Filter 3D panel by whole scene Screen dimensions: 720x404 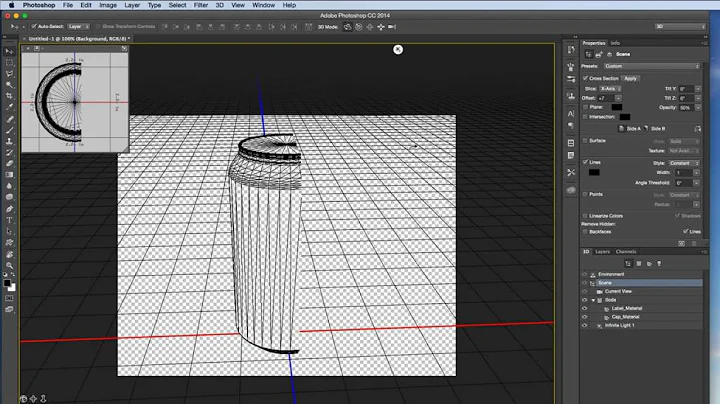click(628, 264)
